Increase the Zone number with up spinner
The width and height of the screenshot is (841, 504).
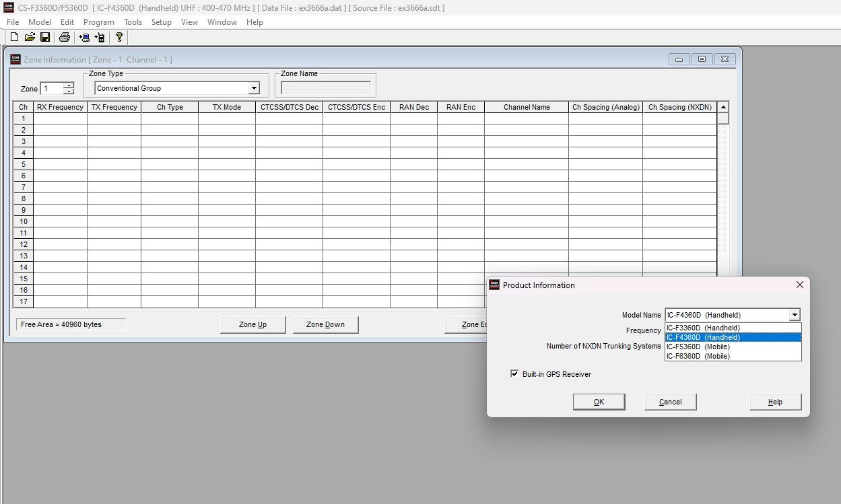pyautogui.click(x=69, y=85)
